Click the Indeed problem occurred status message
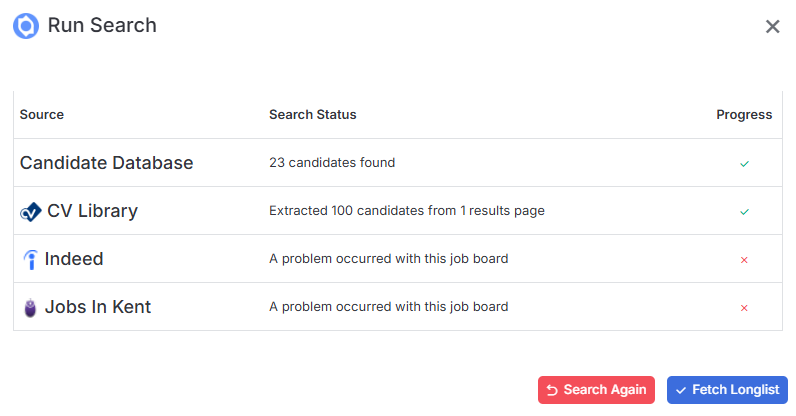Screen dimensions: 796x416 tap(388, 259)
